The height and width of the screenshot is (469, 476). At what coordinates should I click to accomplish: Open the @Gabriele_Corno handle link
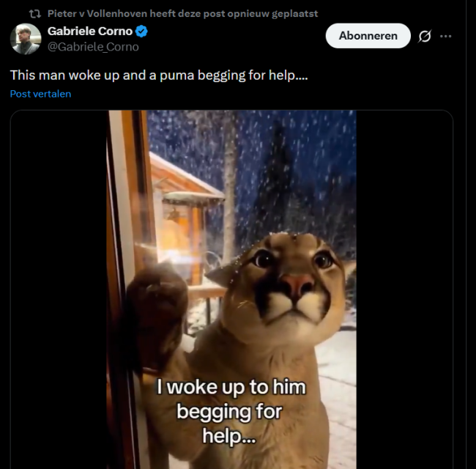(x=93, y=46)
